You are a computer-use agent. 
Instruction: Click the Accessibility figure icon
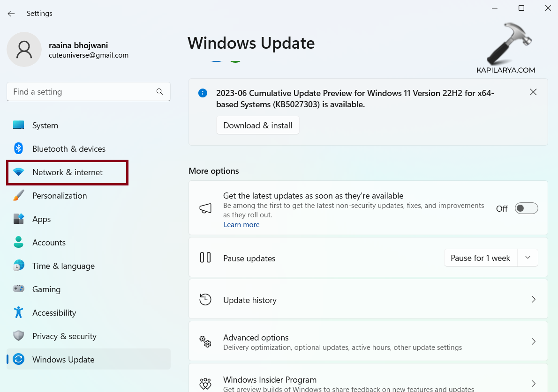pos(18,312)
